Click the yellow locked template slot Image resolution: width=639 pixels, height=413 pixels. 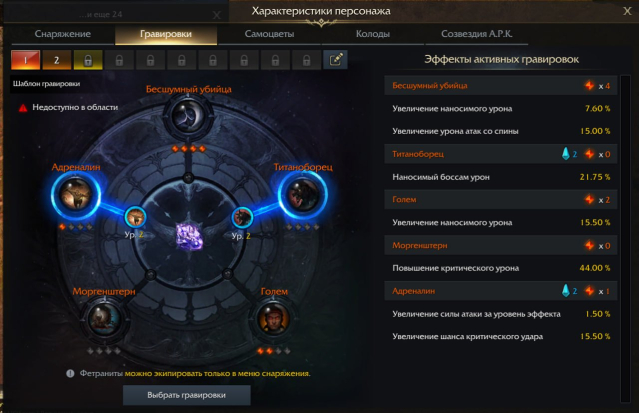88,60
